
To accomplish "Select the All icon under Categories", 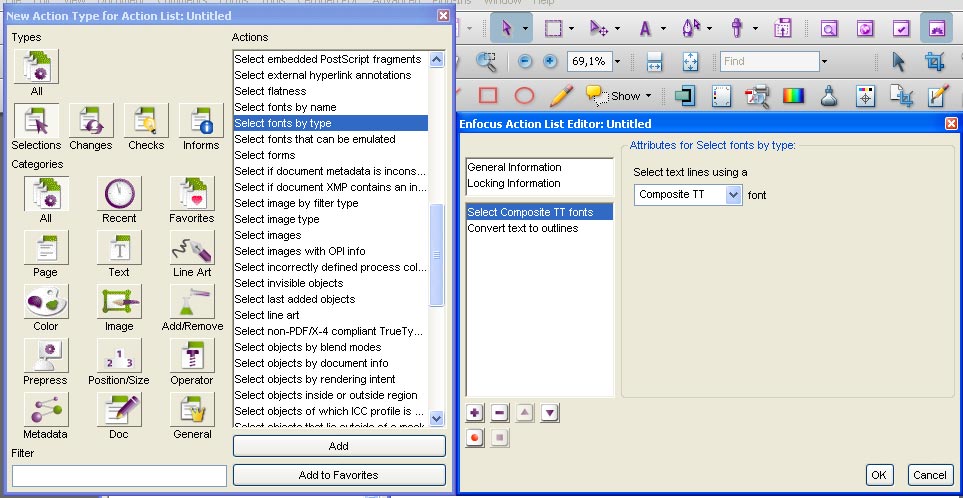I will pos(46,194).
